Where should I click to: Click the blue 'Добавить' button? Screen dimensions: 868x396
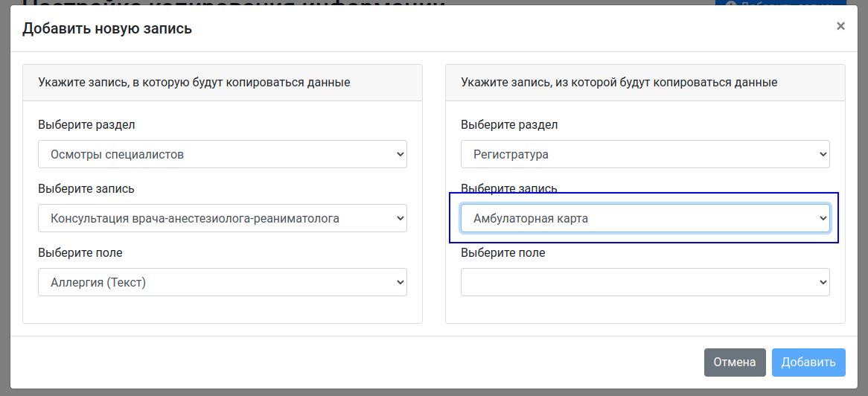click(x=808, y=363)
